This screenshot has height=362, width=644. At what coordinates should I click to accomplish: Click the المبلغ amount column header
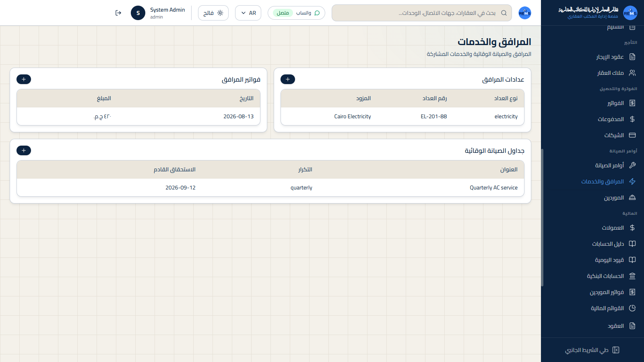click(x=104, y=98)
